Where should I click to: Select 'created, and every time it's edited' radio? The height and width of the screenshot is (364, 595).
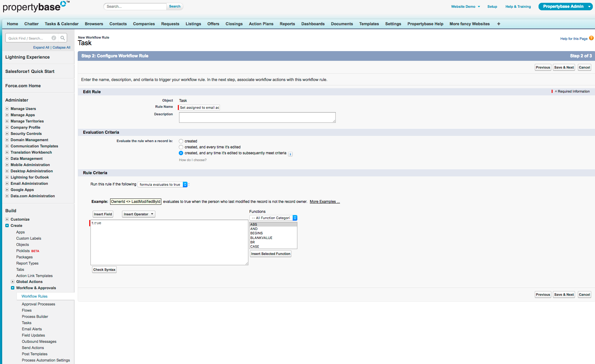(181, 147)
